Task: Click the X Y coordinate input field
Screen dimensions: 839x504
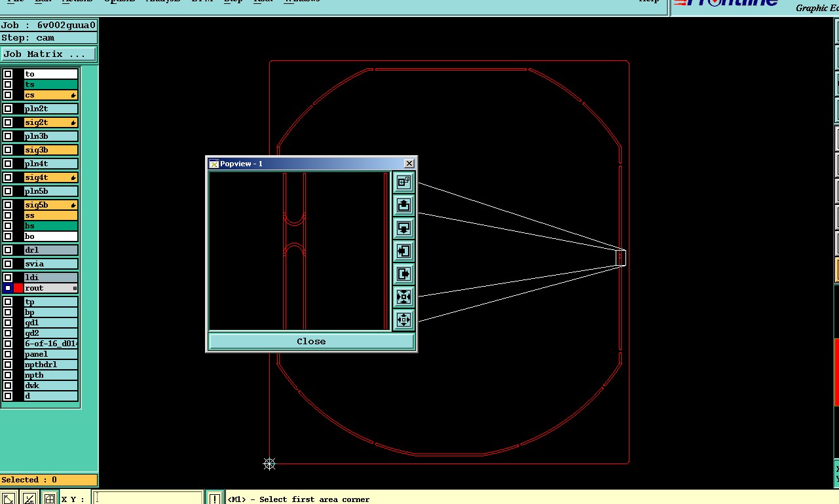Action: point(148,498)
